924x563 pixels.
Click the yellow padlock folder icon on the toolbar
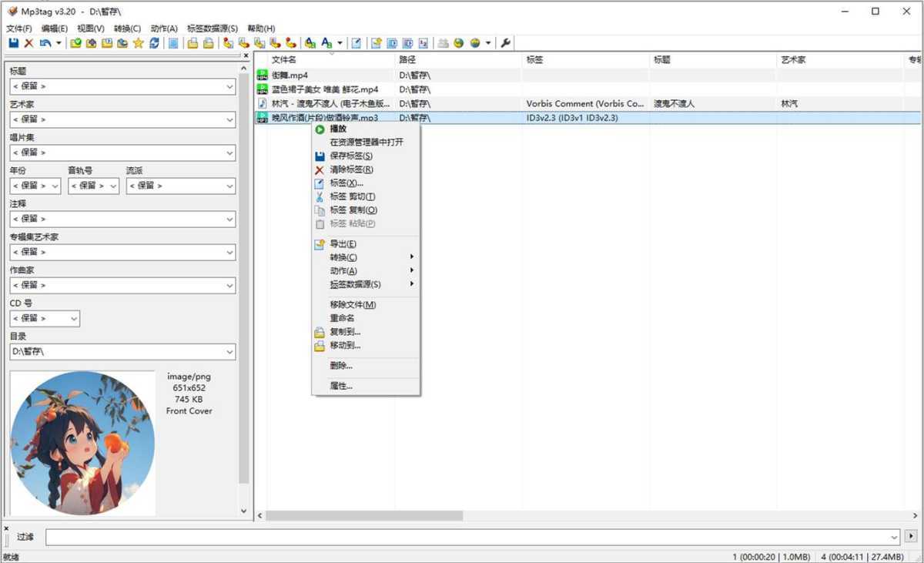coord(190,43)
